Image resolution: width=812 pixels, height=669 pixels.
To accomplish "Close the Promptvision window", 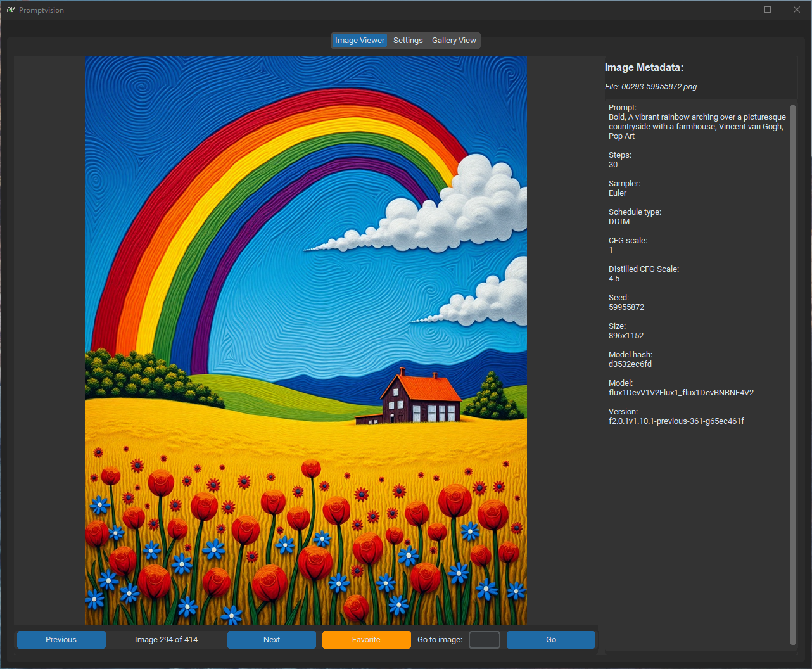I will click(x=797, y=10).
